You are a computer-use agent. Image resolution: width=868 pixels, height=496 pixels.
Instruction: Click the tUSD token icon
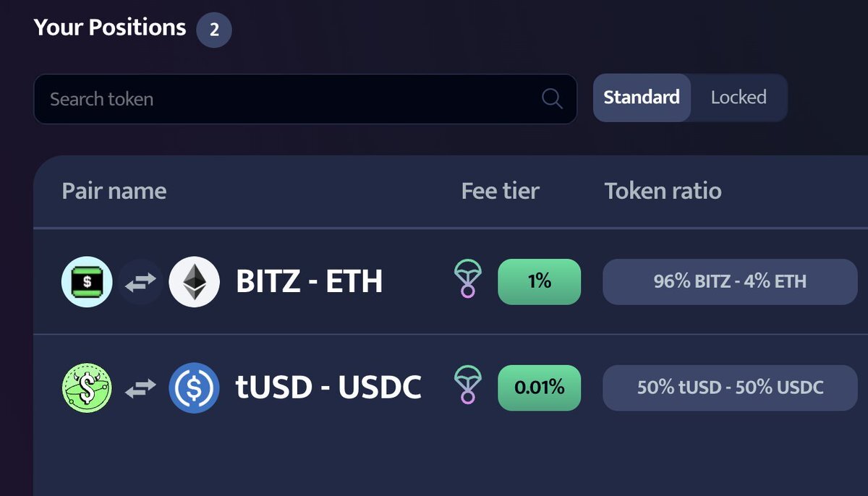tap(87, 388)
